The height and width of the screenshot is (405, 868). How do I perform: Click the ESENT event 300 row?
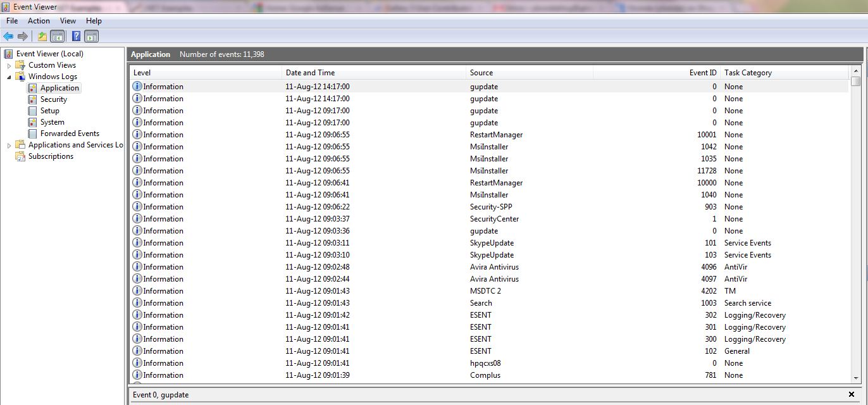(489, 339)
